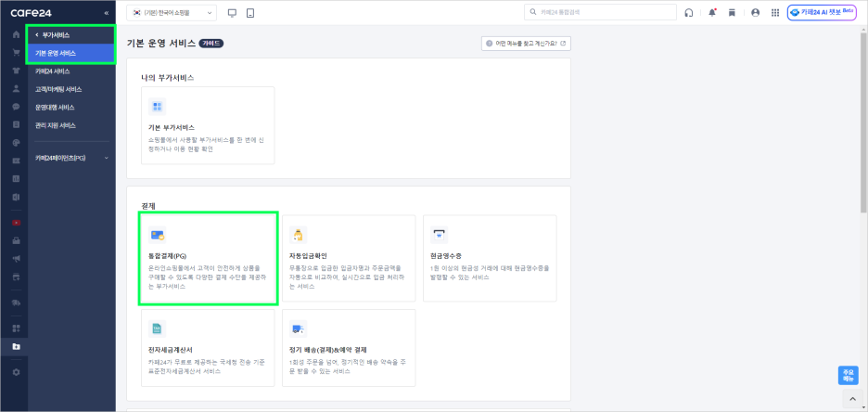The height and width of the screenshot is (412, 868).
Task: Open the grid app launcher icon
Action: point(775,13)
